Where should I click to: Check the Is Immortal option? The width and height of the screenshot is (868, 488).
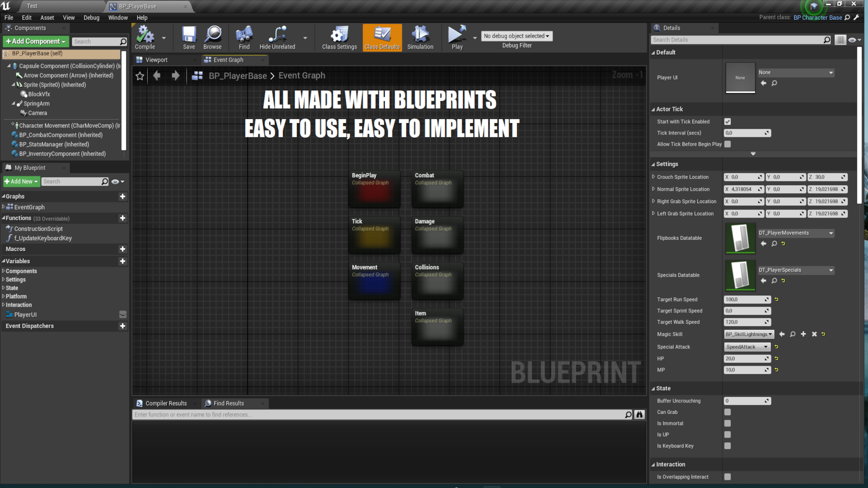(727, 423)
